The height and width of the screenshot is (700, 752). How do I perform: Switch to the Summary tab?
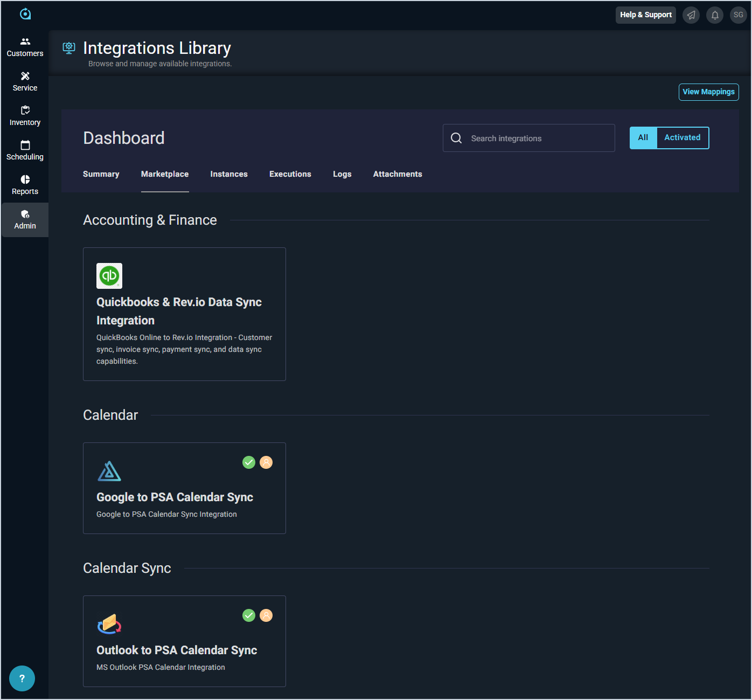[101, 174]
